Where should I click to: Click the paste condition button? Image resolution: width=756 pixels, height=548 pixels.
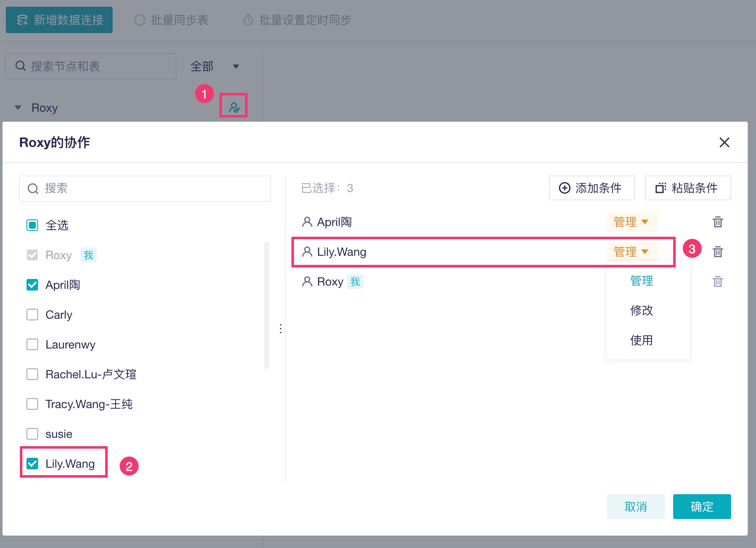[x=688, y=188]
